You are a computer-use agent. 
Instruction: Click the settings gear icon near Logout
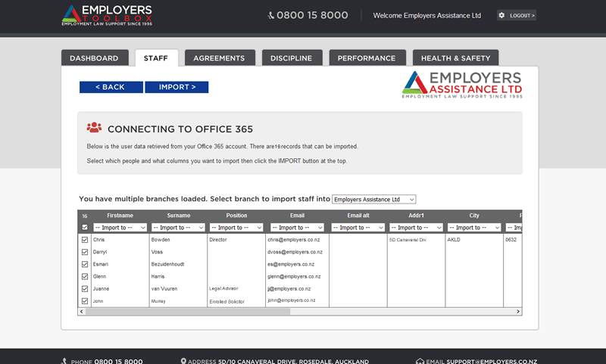501,15
